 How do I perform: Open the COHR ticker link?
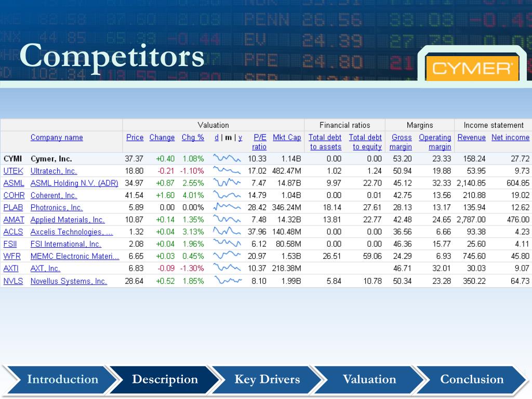(x=14, y=195)
